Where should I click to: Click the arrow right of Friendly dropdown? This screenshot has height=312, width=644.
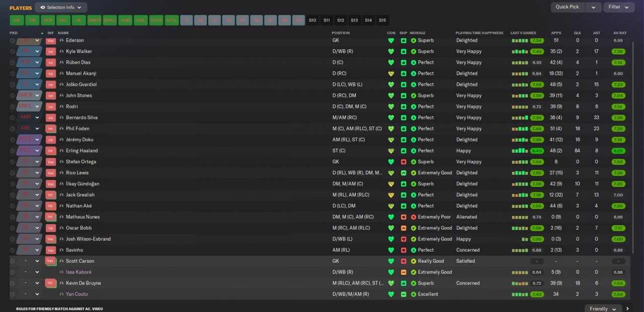[627, 308]
